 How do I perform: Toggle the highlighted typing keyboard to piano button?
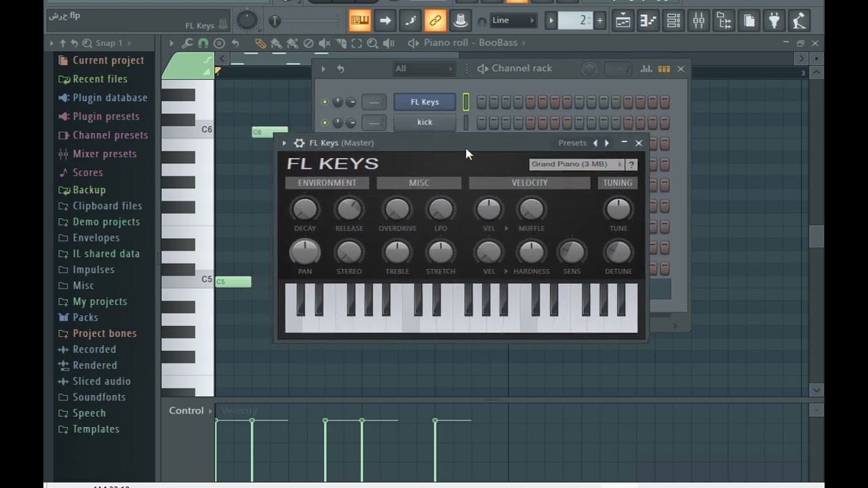(x=360, y=20)
